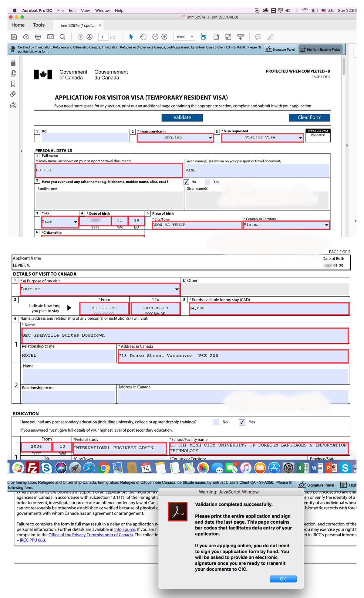The image size is (364, 598).
Task: Open the Purpose of visit Tourism dropdown
Action: click(x=100, y=289)
